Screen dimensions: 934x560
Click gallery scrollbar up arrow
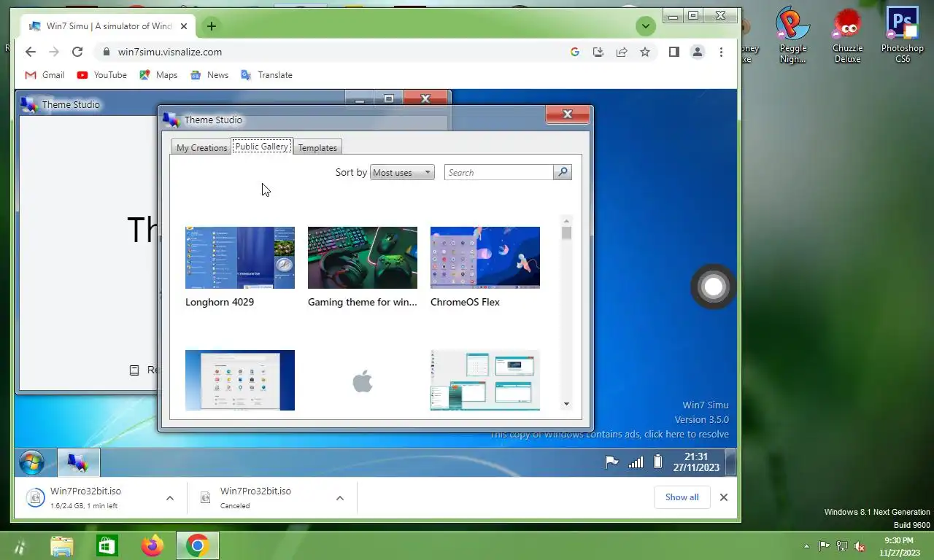click(x=566, y=220)
